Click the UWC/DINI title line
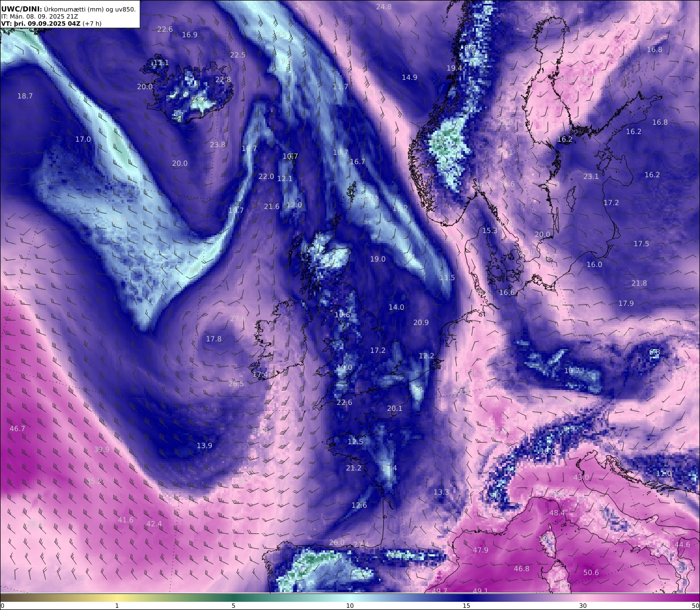Screen dimensions: 700x610 pyautogui.click(x=68, y=9)
